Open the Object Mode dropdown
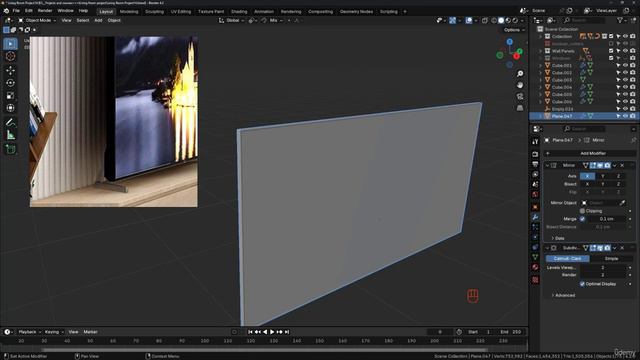Viewport: 640px width, 360px height. click(x=37, y=20)
